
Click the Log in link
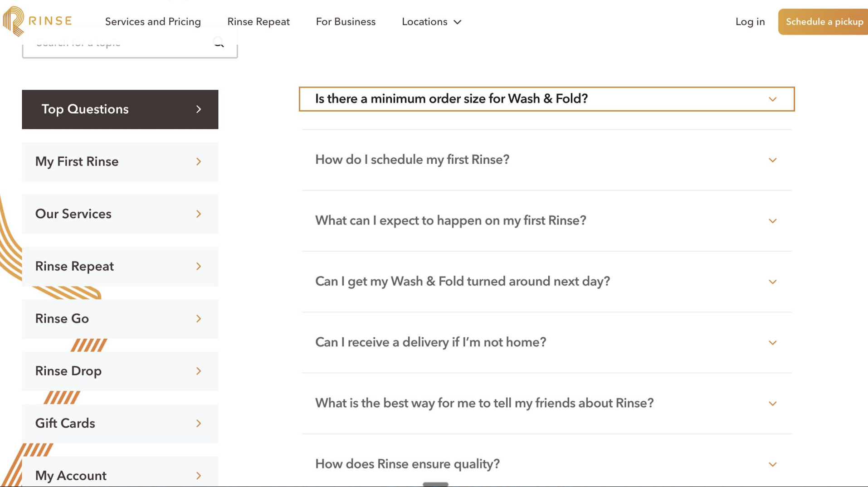pos(750,22)
